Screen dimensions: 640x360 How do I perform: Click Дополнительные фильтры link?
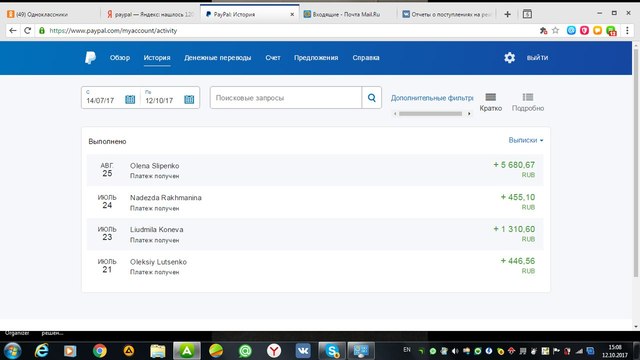(x=432, y=98)
